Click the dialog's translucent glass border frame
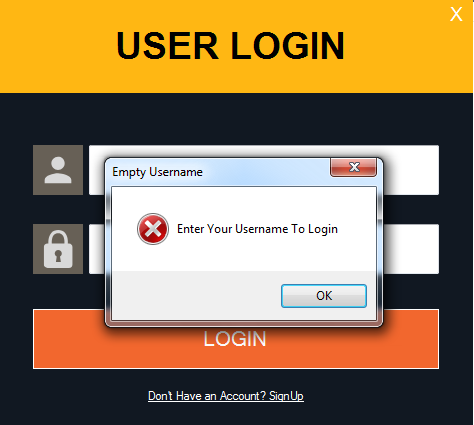 click(x=108, y=253)
